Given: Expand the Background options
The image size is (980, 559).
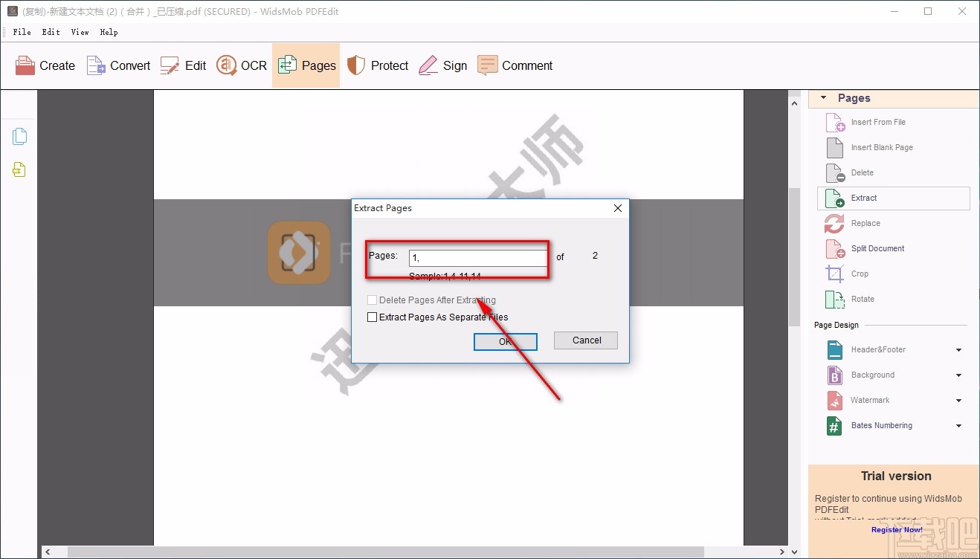Looking at the screenshot, I should (958, 375).
